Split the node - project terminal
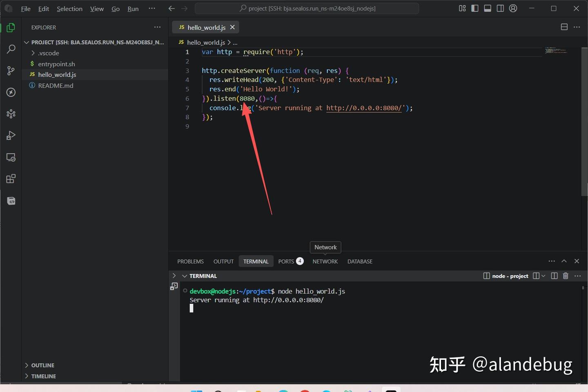 point(554,276)
